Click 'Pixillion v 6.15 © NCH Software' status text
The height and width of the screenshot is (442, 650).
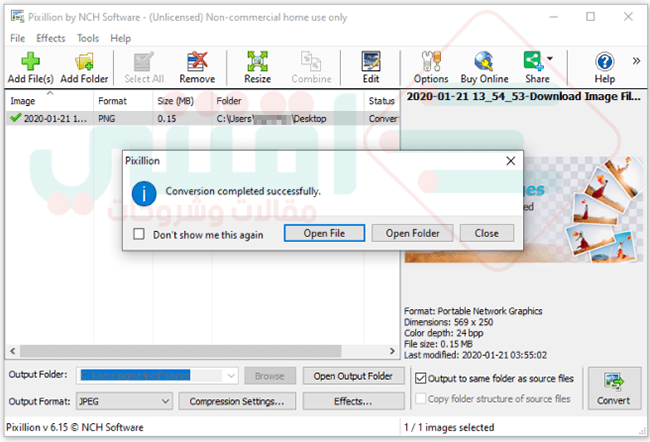[x=75, y=427]
